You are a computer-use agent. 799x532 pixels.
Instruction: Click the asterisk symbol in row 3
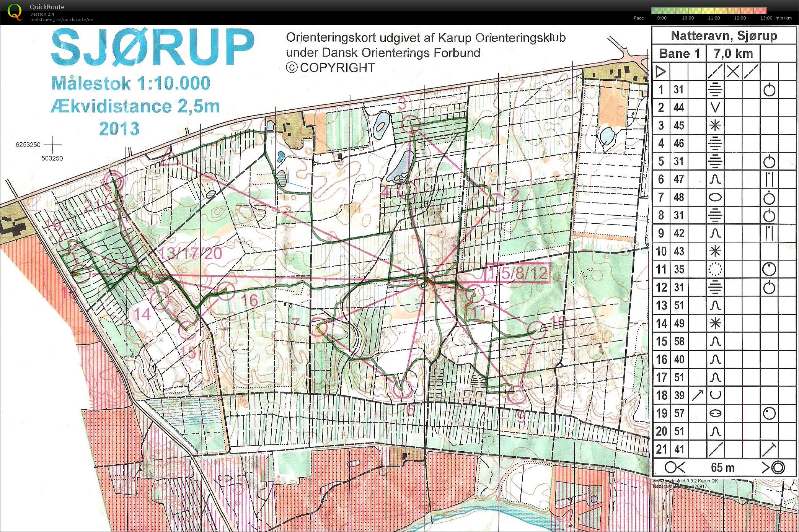pos(715,125)
